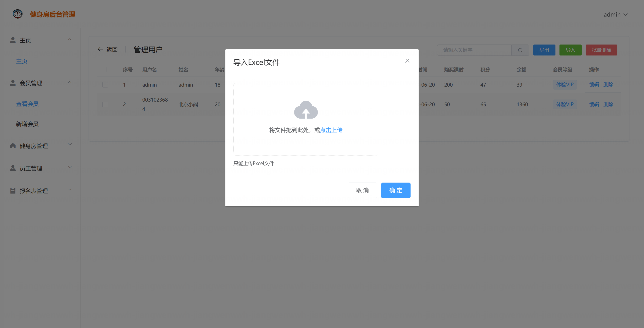Close the import Excel dialog
The image size is (644, 328).
(407, 61)
